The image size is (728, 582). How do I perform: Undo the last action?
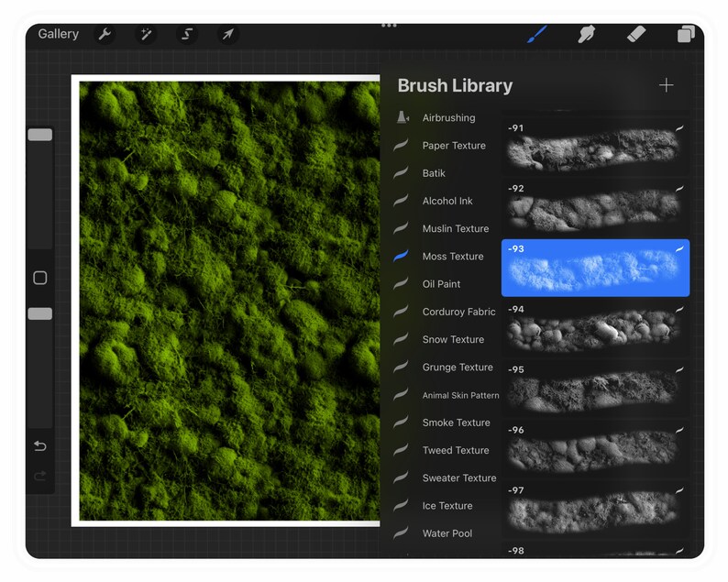coord(40,446)
